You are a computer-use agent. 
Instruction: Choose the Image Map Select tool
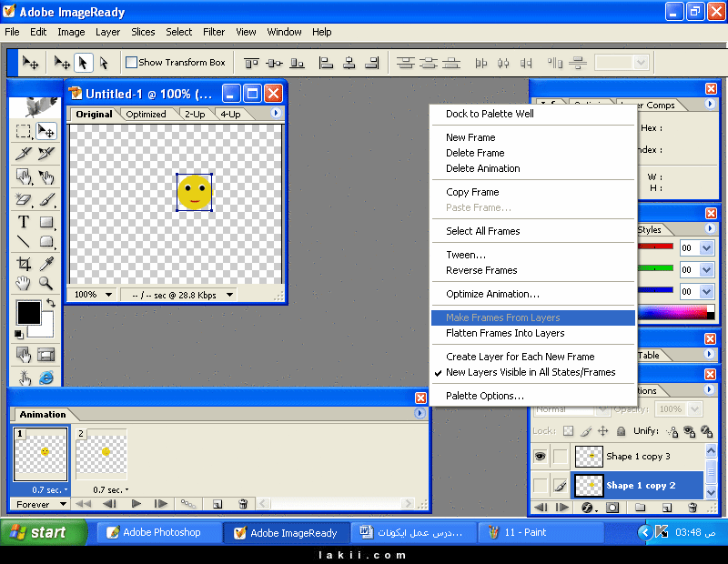click(x=46, y=176)
